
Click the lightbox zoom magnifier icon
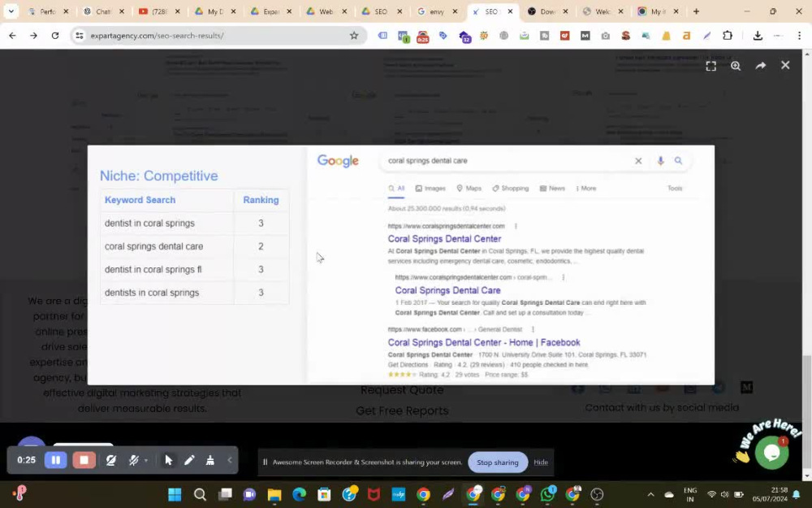[x=736, y=66]
